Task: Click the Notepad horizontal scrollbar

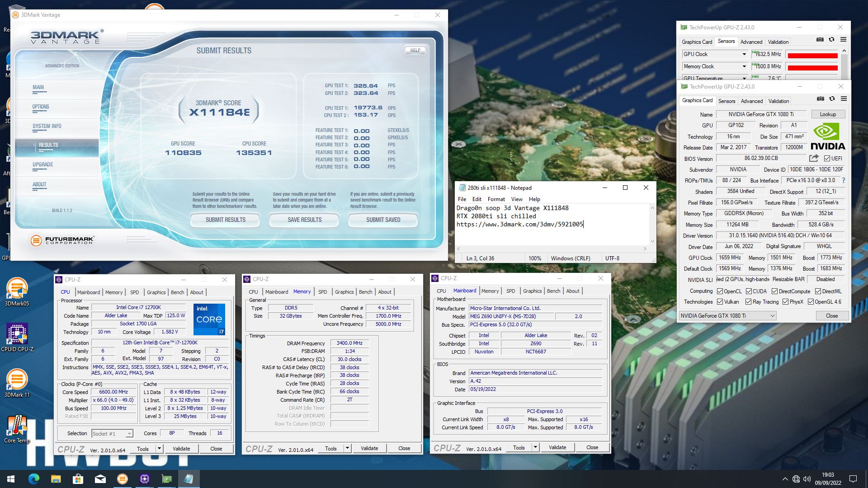Action: 552,249
